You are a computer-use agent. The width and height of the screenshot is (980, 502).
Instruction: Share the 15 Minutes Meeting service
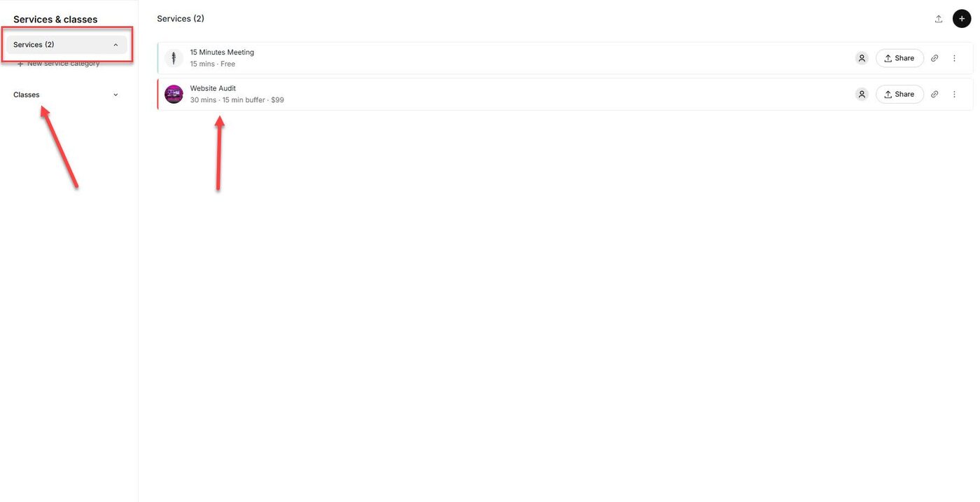point(899,58)
